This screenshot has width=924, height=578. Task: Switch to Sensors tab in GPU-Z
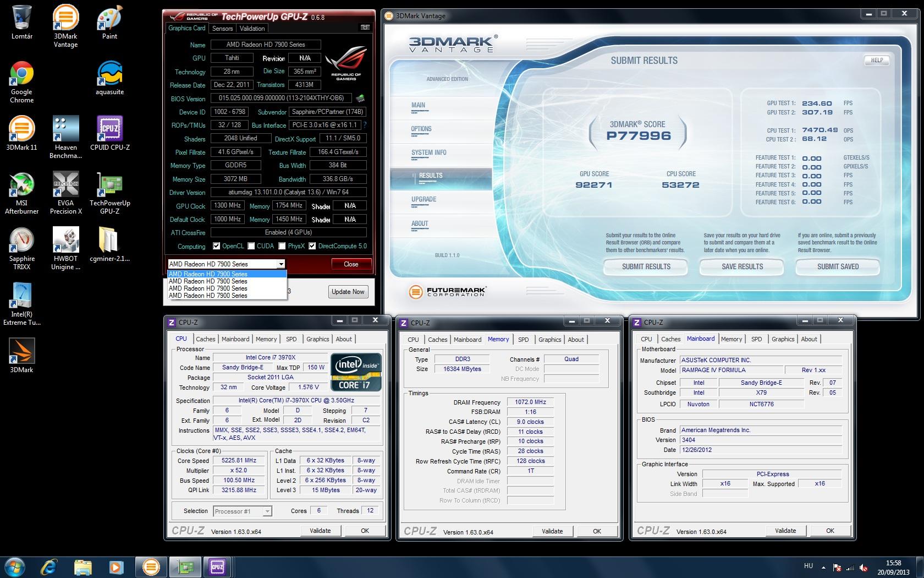(222, 29)
